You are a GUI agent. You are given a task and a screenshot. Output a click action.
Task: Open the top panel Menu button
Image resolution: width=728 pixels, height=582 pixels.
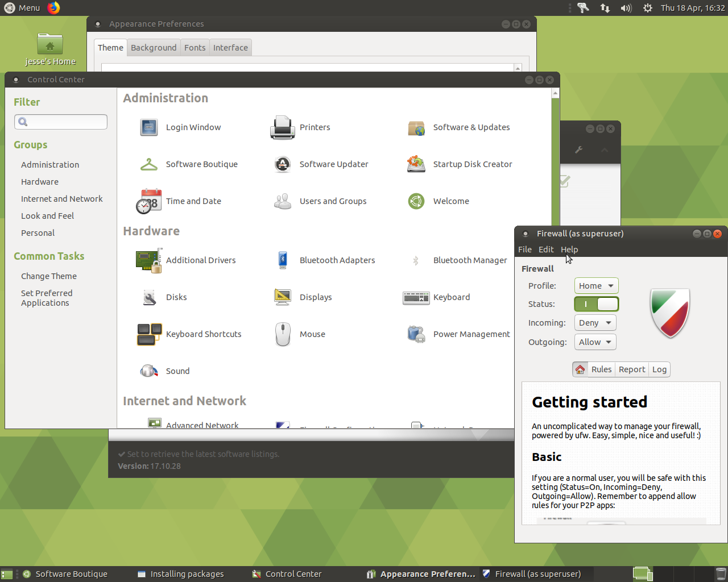[23, 8]
